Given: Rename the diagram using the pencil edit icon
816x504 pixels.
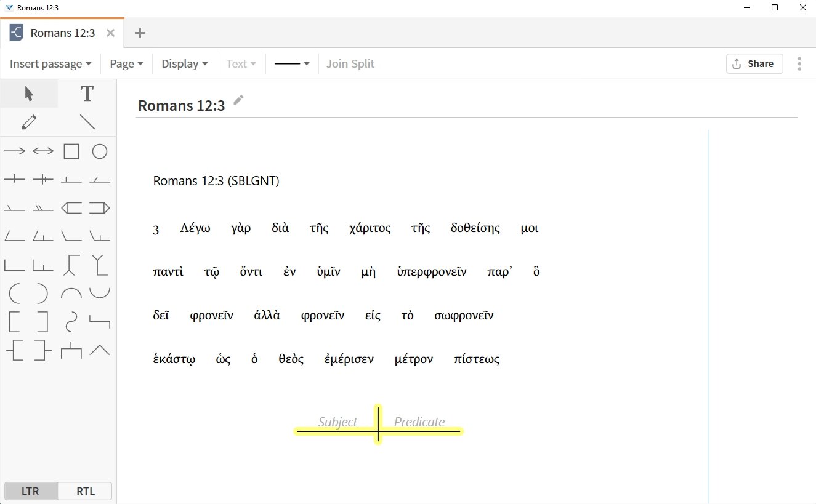Looking at the screenshot, I should coord(238,99).
